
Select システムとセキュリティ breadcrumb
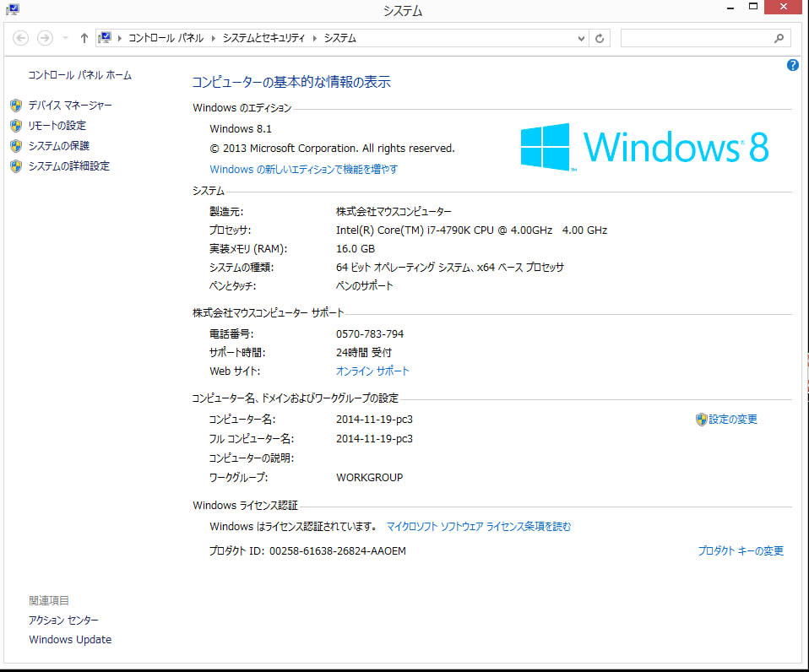click(263, 38)
